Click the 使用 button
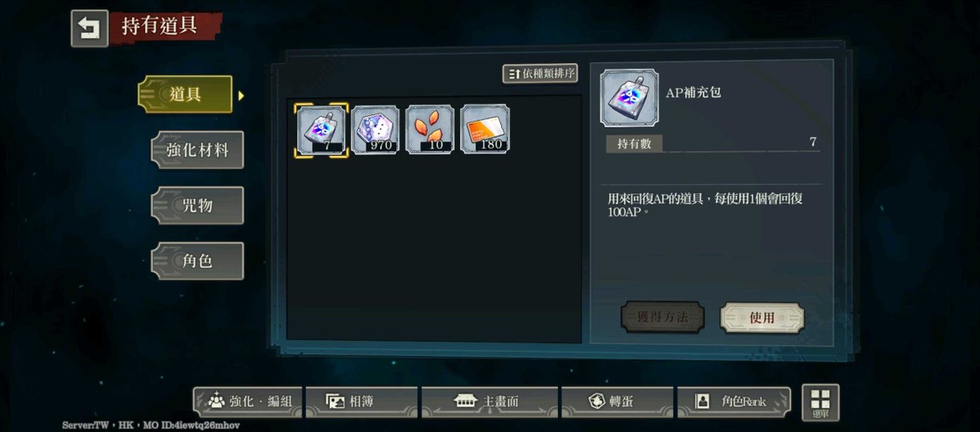The image size is (980, 432). pyautogui.click(x=762, y=318)
